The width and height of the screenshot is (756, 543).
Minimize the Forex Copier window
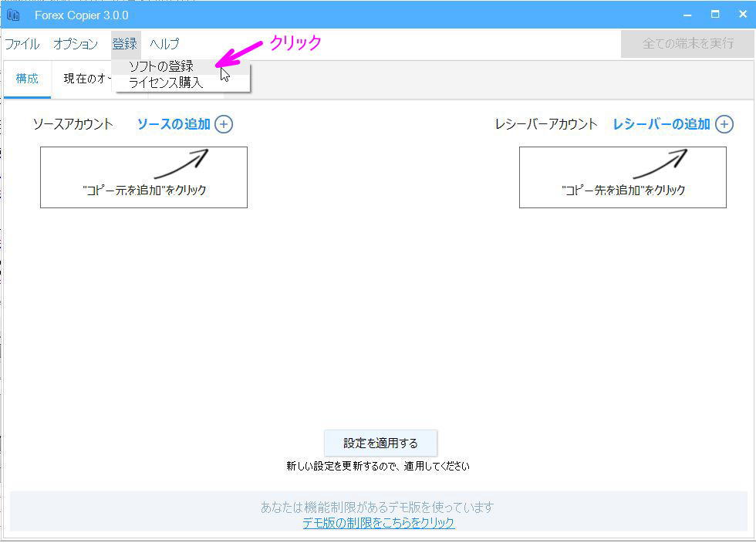click(x=687, y=15)
